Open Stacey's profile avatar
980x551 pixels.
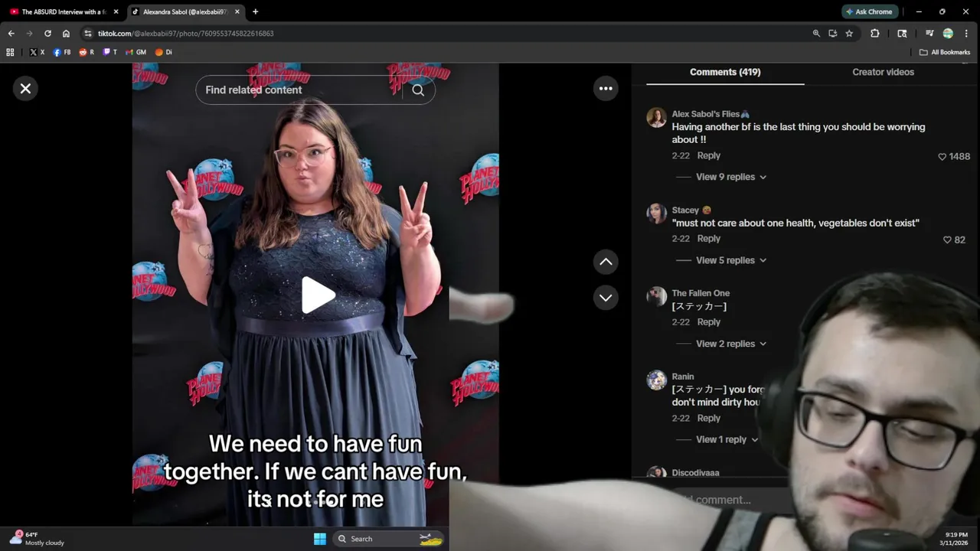[656, 214]
